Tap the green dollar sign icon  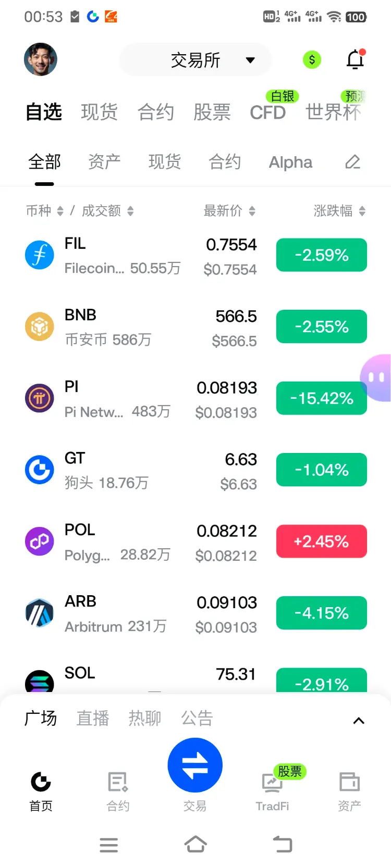[312, 60]
